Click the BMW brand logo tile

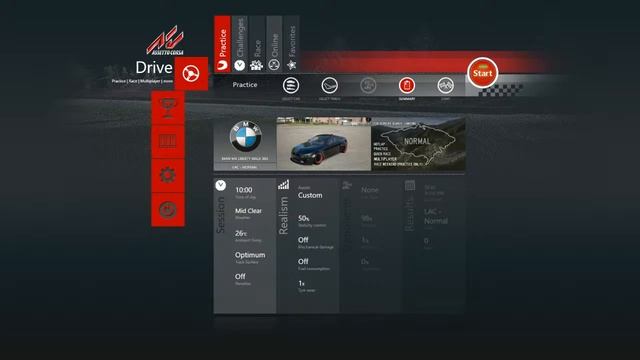coord(245,144)
